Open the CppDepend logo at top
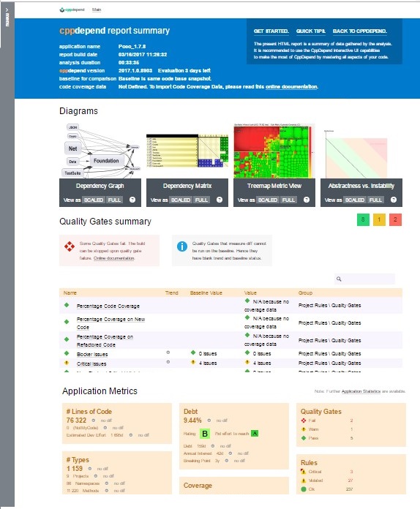420x509 pixels. [72, 10]
